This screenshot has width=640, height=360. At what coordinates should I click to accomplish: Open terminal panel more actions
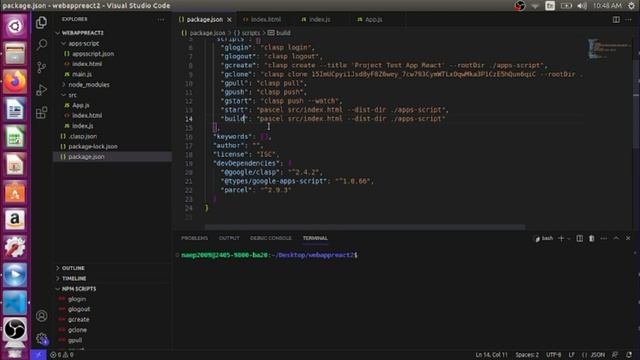(604, 238)
